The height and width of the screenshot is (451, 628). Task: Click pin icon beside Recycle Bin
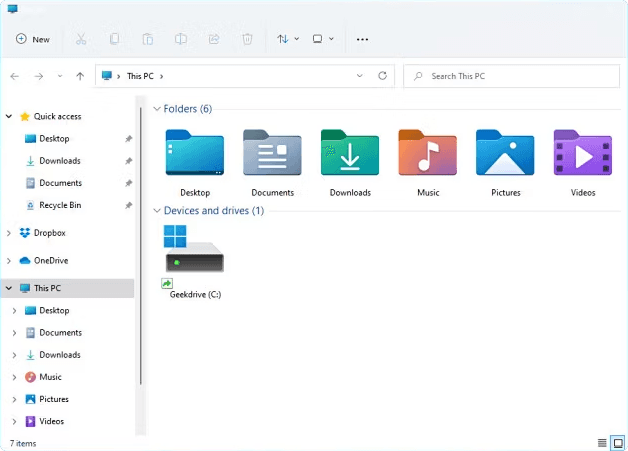point(128,205)
